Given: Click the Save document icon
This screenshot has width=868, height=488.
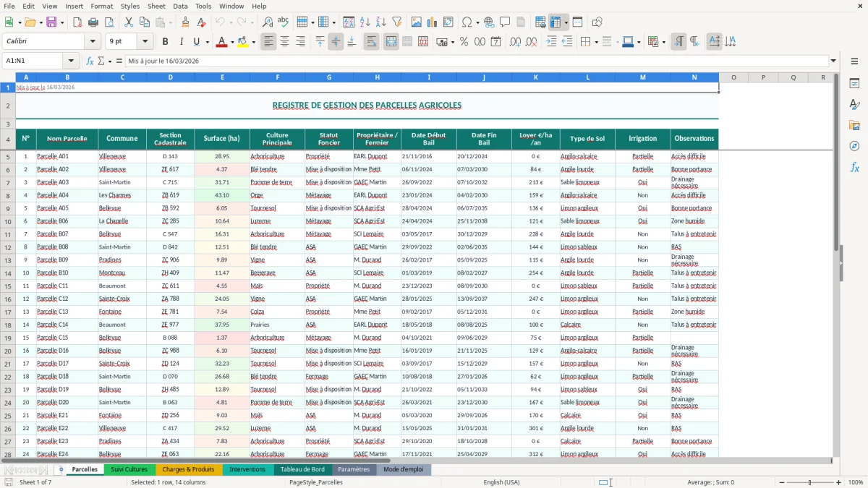Looking at the screenshot, I should pos(51,22).
